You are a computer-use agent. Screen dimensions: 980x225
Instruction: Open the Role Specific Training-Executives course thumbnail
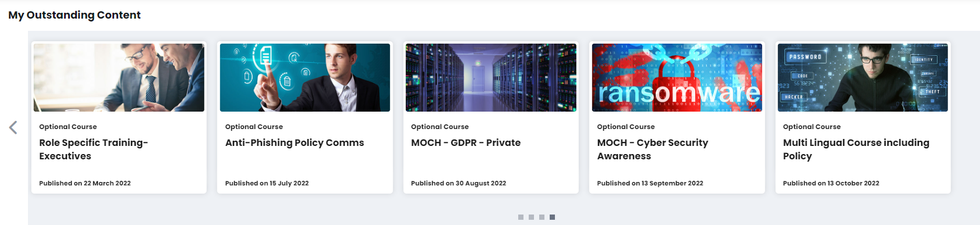(x=119, y=77)
